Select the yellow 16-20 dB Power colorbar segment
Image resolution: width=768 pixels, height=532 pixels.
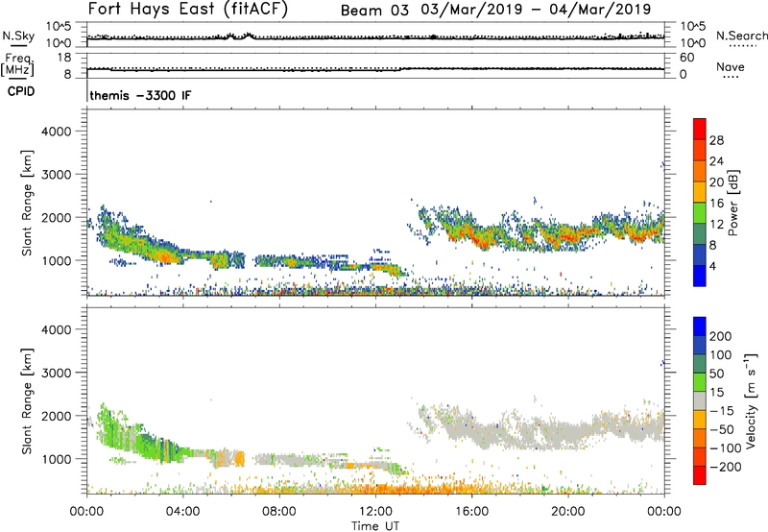tap(700, 192)
